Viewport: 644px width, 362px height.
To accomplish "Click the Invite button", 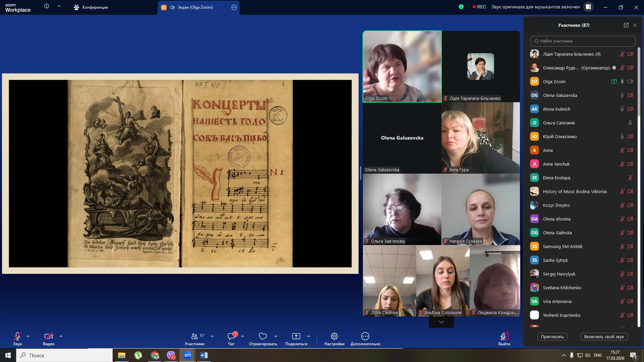I will (x=552, y=337).
